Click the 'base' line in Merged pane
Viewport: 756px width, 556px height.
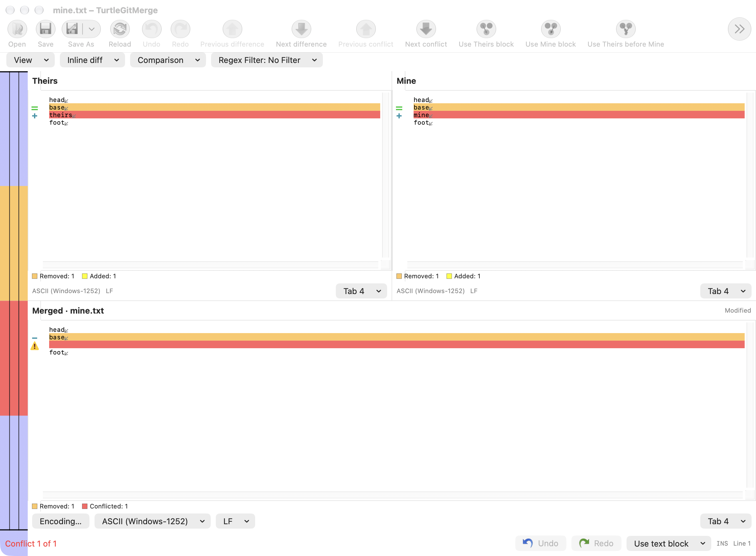[397, 337]
